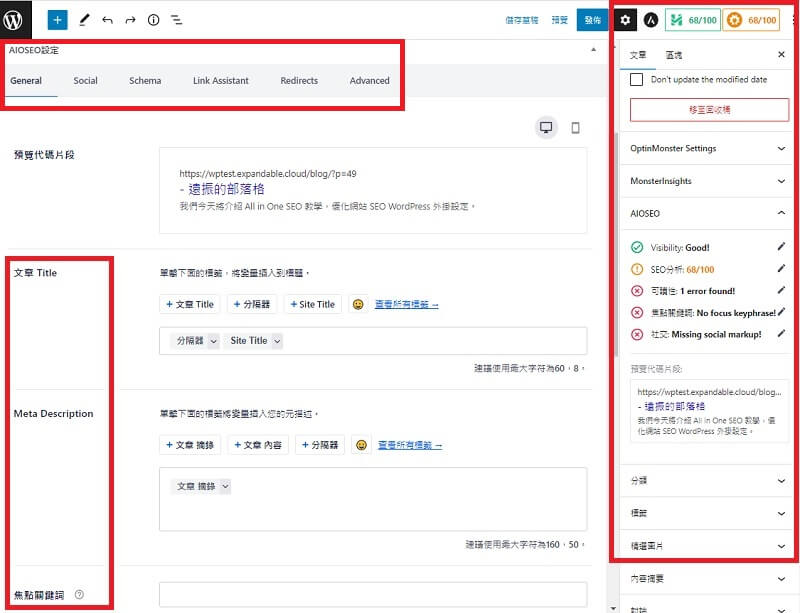Open emoji picker in Meta Description row
The width and height of the screenshot is (800, 613).
pyautogui.click(x=361, y=445)
